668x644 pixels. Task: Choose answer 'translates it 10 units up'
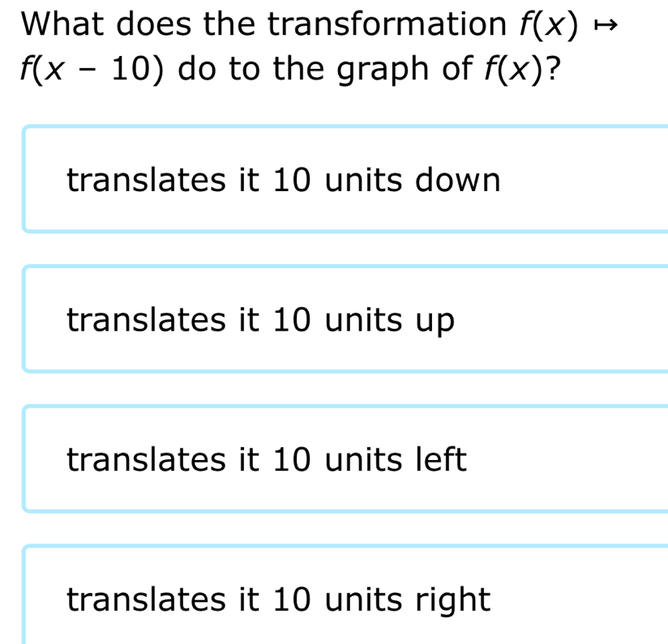point(345,319)
